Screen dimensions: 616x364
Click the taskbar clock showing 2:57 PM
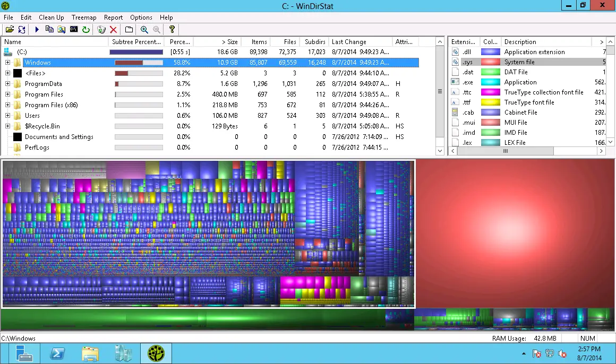click(x=589, y=353)
